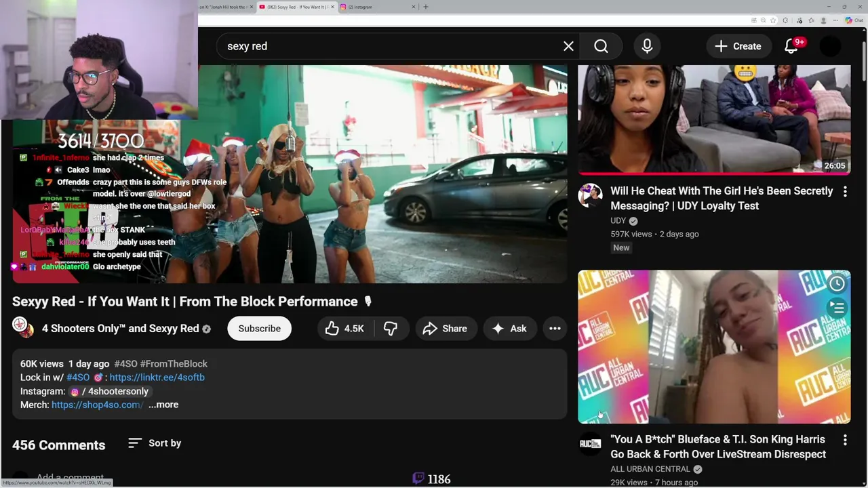868x488 pixels.
Task: Add AUC video to Watch Later
Action: 837,283
